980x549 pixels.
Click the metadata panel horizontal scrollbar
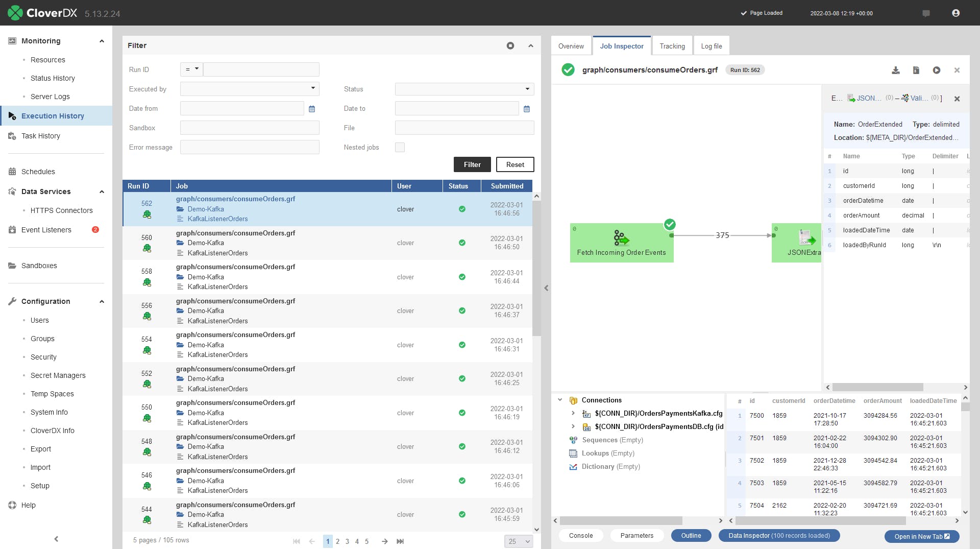pos(877,387)
